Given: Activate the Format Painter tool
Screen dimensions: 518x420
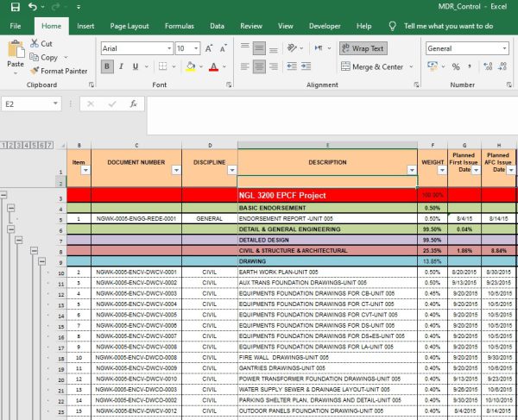Looking at the screenshot, I should (58, 71).
